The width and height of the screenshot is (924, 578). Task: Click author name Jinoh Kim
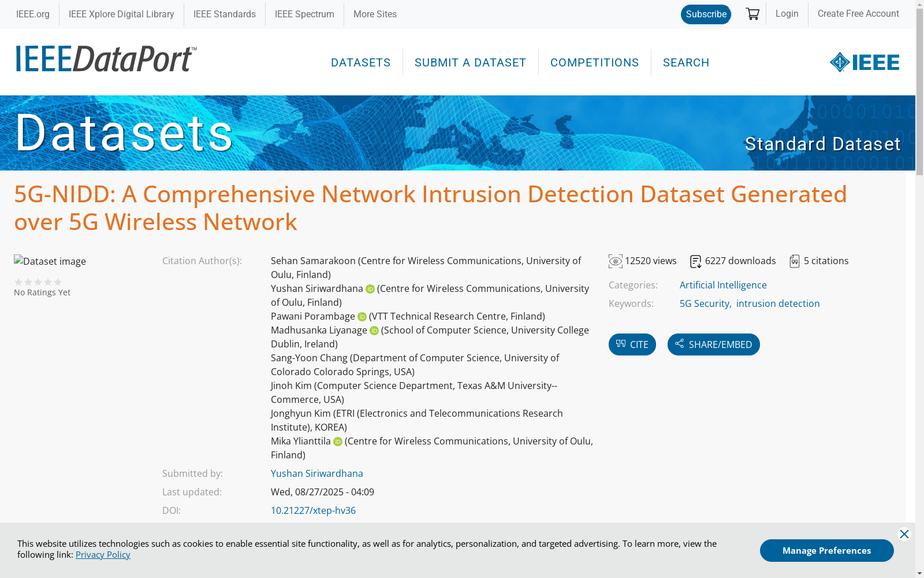click(291, 386)
